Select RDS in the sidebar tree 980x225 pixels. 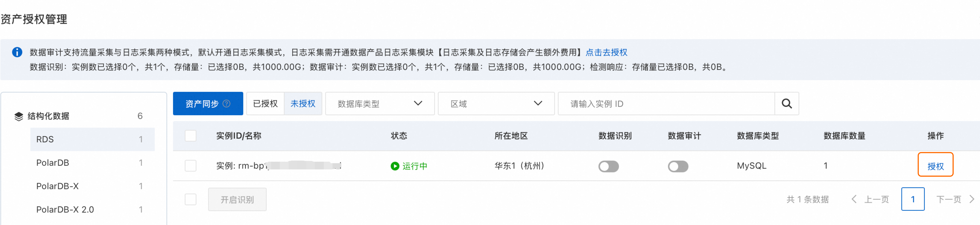coord(92,139)
